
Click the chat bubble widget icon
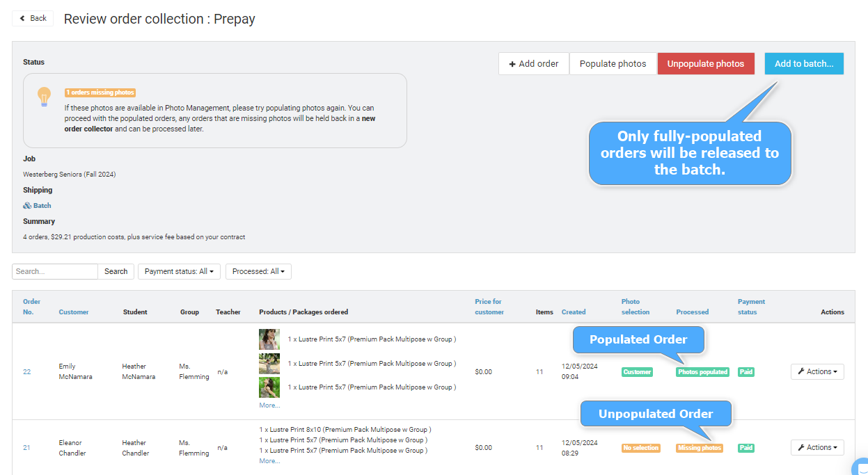[x=860, y=467]
